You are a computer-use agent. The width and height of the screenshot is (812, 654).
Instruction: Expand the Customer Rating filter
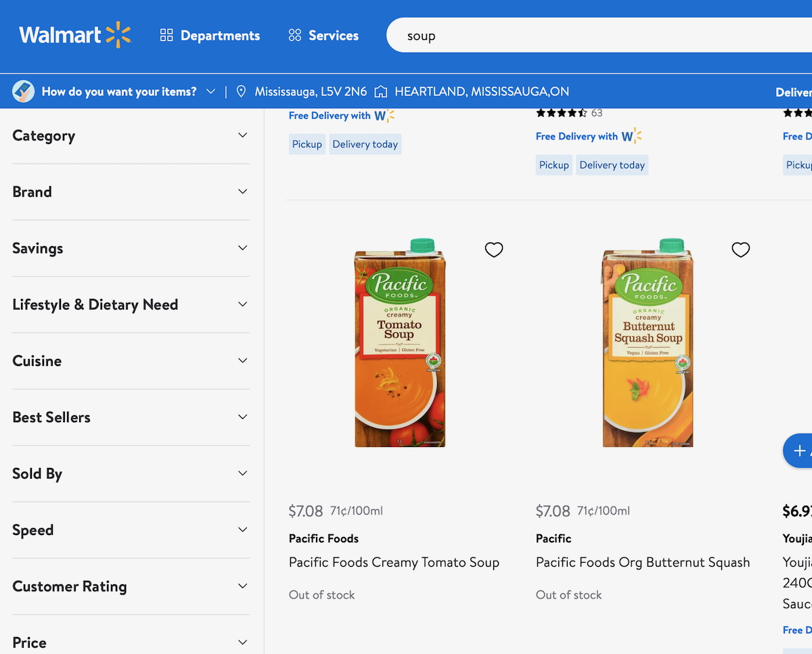(x=242, y=586)
